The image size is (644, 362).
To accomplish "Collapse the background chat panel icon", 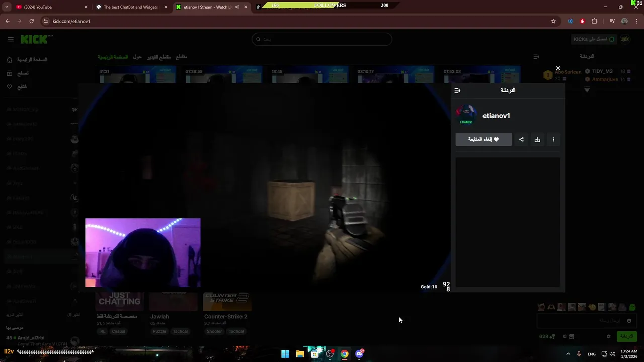I will point(536,57).
